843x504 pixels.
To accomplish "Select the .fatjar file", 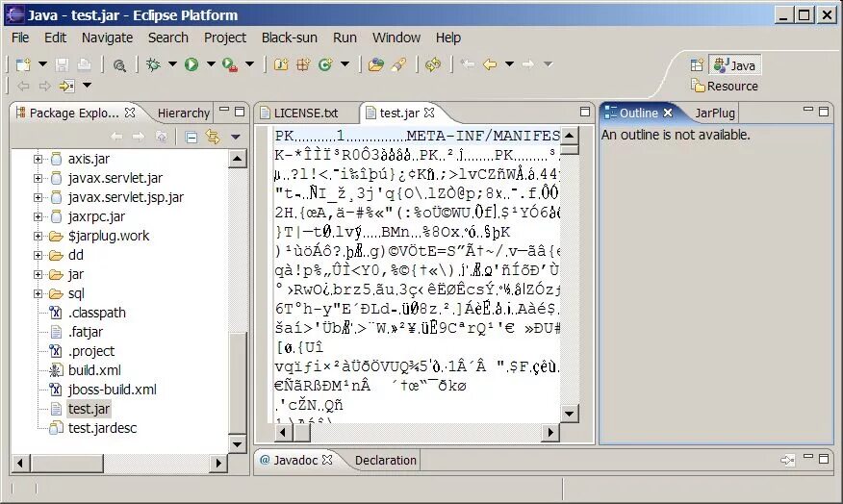I will pos(86,332).
